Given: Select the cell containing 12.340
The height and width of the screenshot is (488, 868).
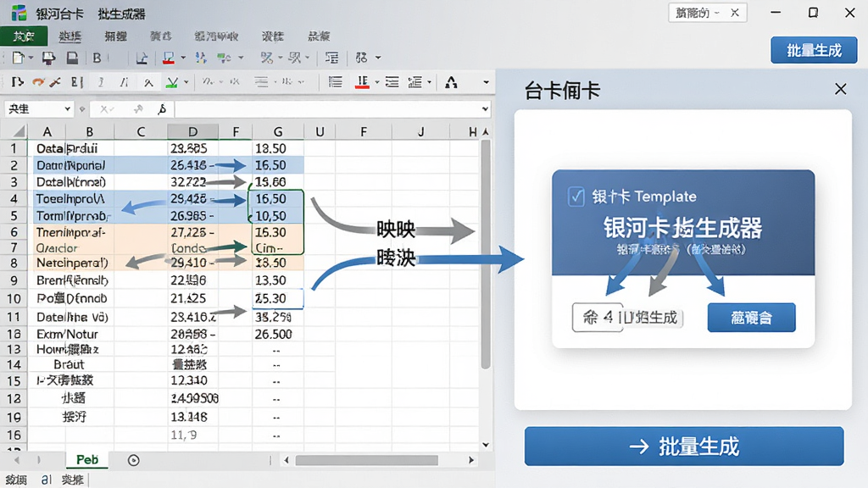Looking at the screenshot, I should point(192,380).
